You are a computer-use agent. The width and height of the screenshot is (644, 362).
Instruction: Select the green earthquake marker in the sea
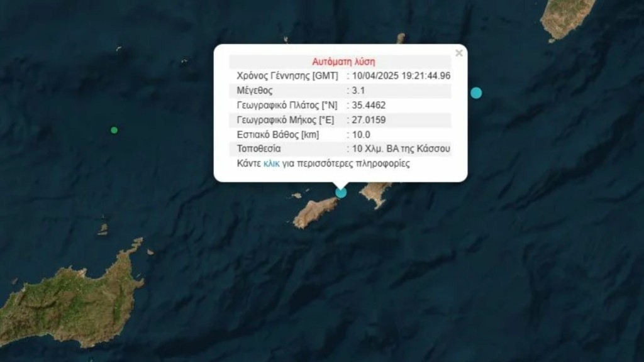pos(114,130)
